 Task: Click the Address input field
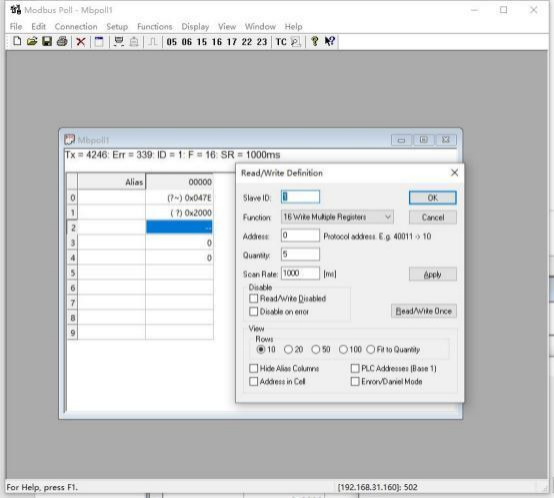[x=300, y=235]
